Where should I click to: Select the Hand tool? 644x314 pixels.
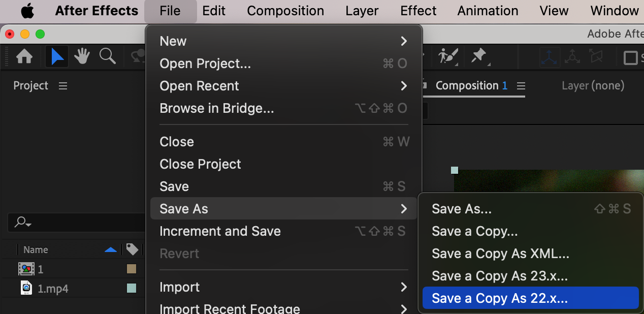coord(82,56)
